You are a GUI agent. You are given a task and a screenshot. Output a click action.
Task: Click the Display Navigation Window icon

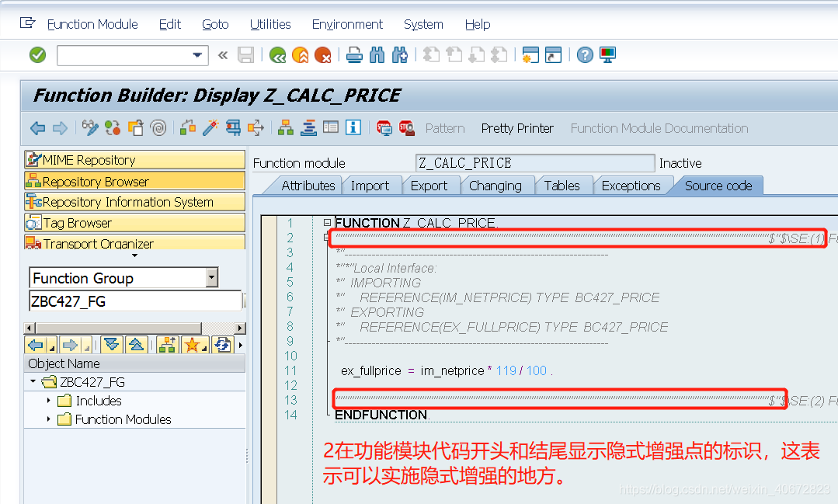[308, 127]
